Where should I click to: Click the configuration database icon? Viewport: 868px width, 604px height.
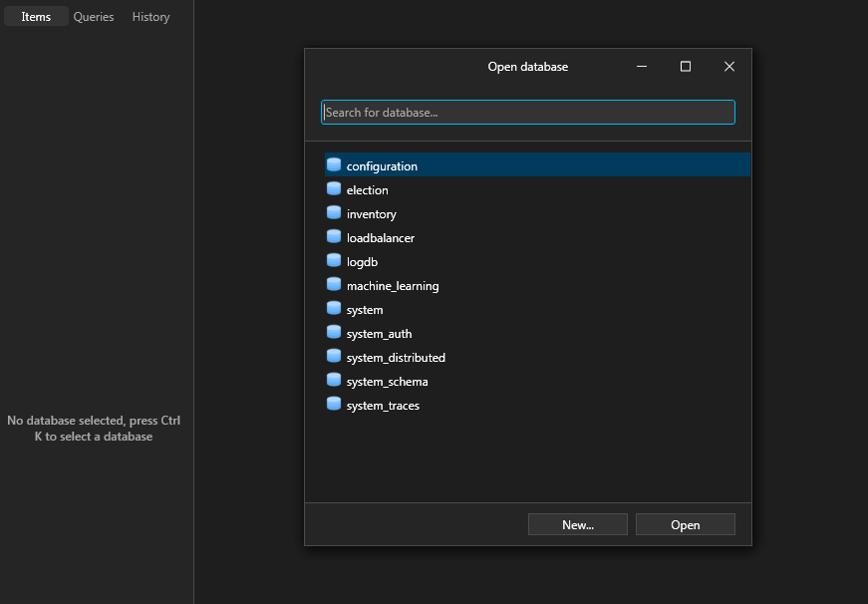click(334, 165)
